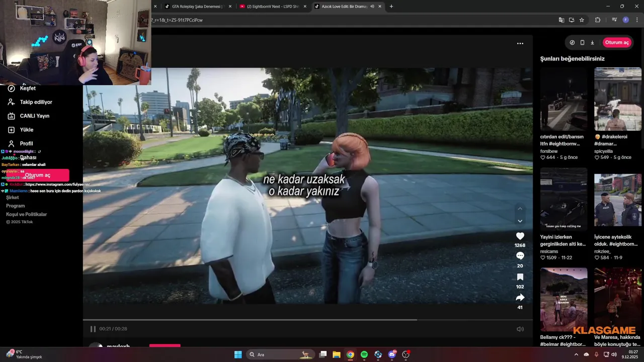The height and width of the screenshot is (362, 644).
Task: Bookmark the video via the 102 icon
Action: coord(520,277)
